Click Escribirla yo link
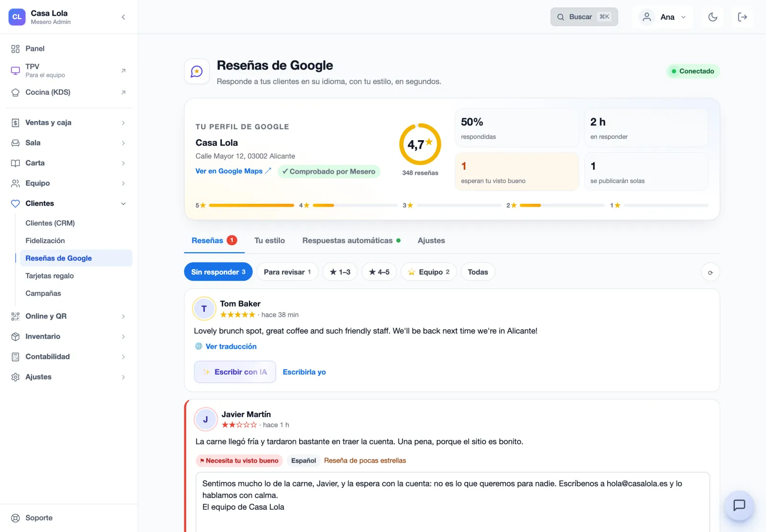Viewport: 766px width, 532px height. [304, 372]
